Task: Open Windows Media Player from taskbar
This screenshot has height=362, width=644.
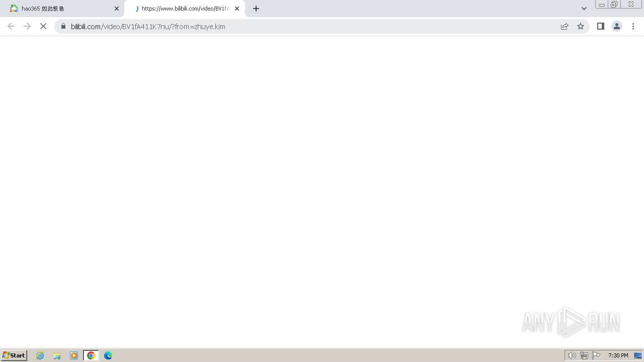Action: pyautogui.click(x=74, y=355)
